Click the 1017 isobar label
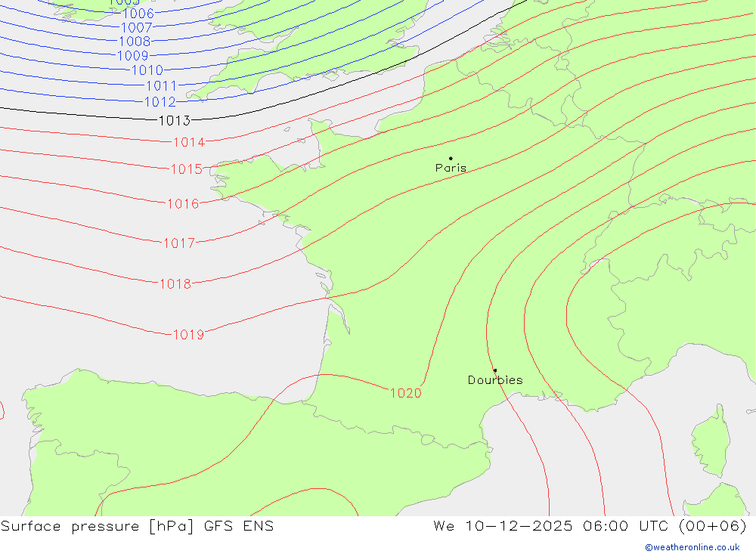 click(x=179, y=243)
